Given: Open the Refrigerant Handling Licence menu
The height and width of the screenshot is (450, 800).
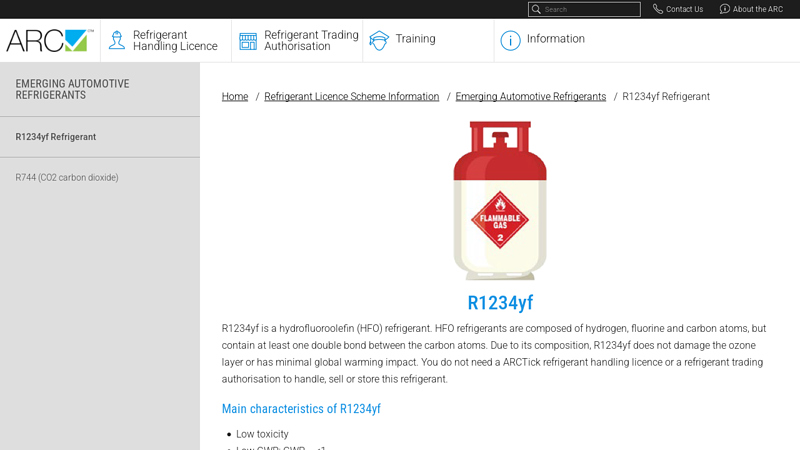Looking at the screenshot, I should [x=175, y=41].
